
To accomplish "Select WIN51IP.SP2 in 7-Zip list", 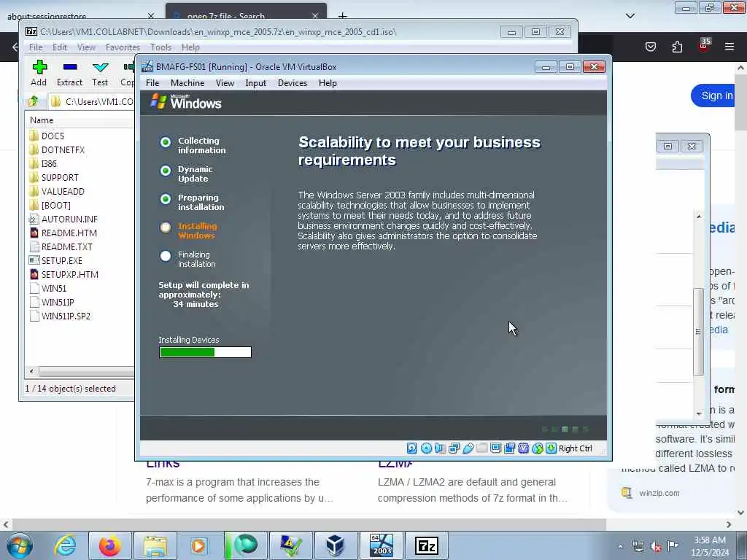I will (66, 316).
